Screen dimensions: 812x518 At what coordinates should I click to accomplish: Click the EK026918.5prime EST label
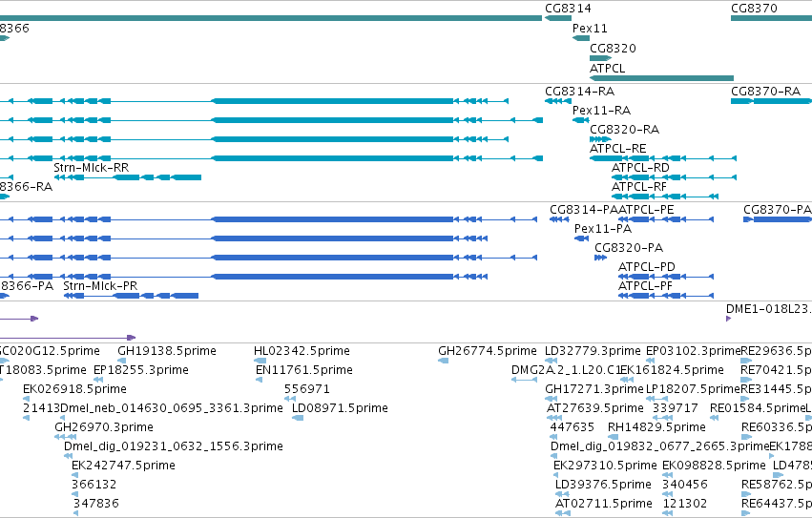click(x=74, y=389)
